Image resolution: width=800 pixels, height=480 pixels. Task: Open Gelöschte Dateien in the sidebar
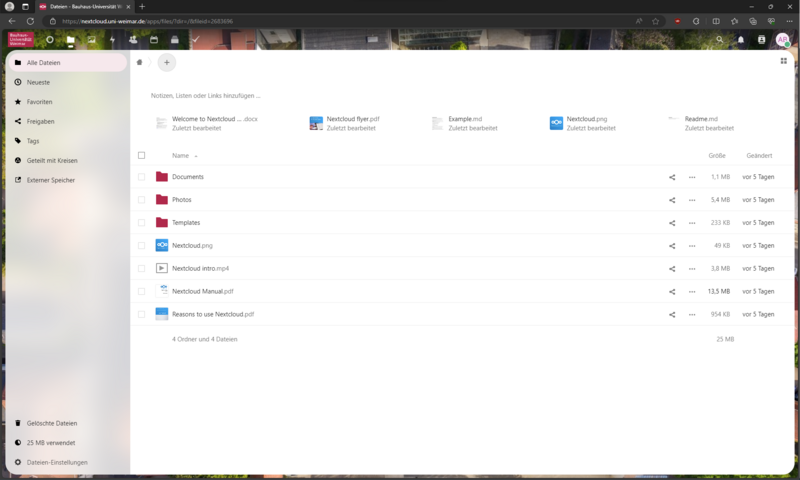[67, 423]
